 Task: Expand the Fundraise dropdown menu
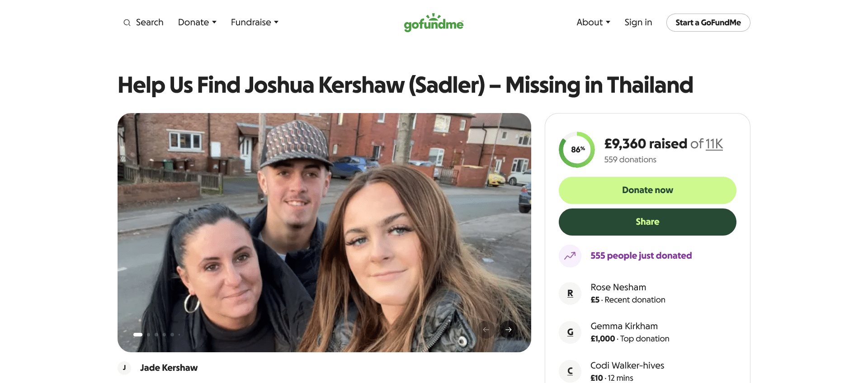pyautogui.click(x=255, y=23)
